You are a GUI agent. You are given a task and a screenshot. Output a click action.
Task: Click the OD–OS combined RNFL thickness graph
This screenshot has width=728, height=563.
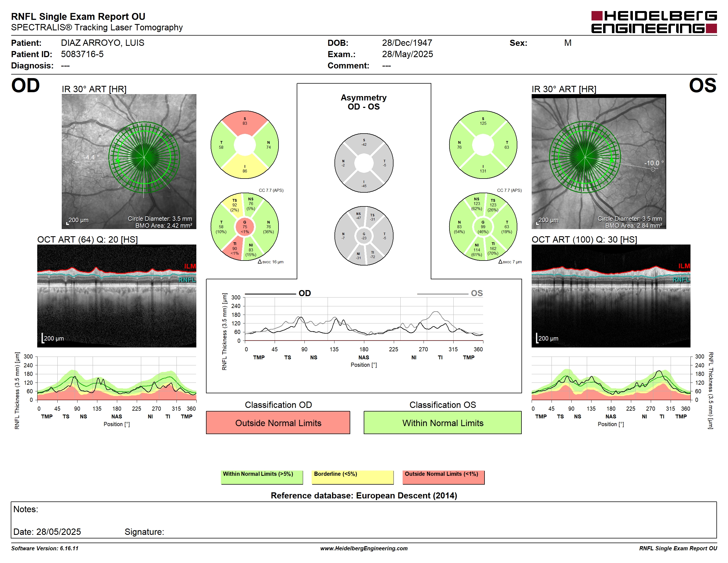(364, 319)
